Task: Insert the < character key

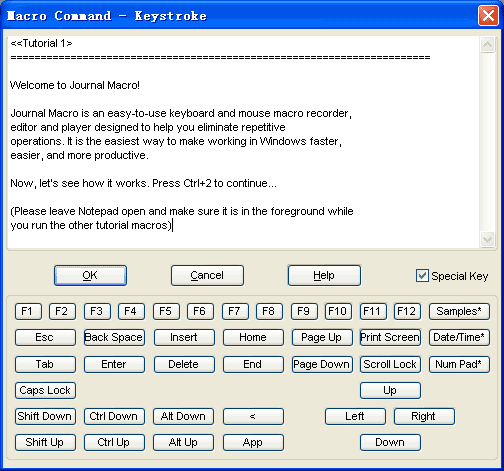Action: [253, 416]
